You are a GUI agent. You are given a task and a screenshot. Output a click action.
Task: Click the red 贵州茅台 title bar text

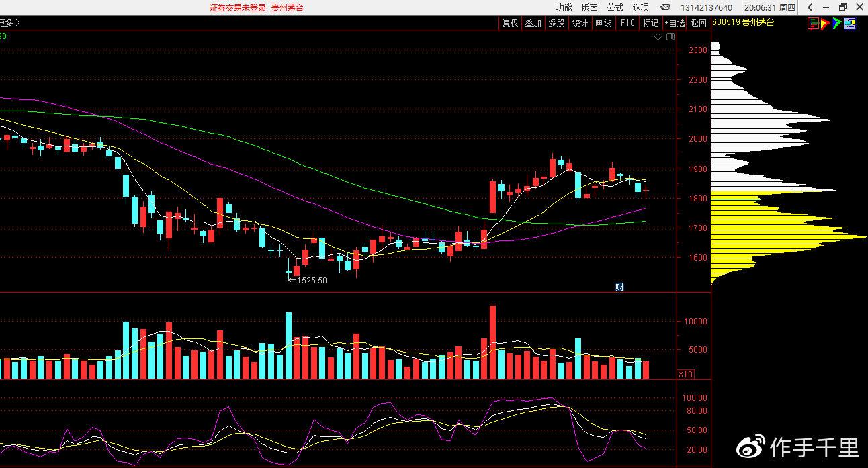[x=288, y=7]
